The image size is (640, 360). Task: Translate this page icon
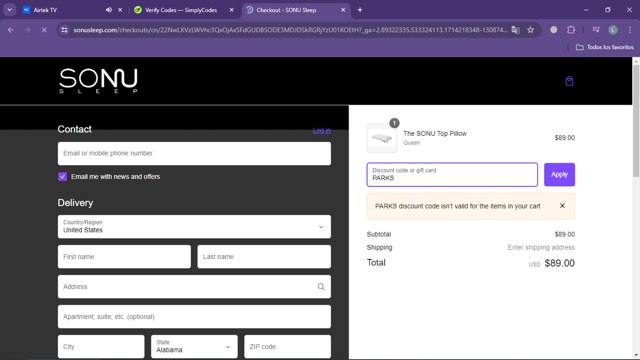(516, 30)
